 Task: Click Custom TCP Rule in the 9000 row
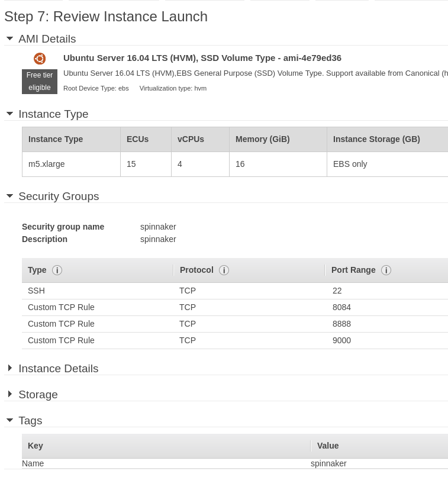(x=61, y=340)
